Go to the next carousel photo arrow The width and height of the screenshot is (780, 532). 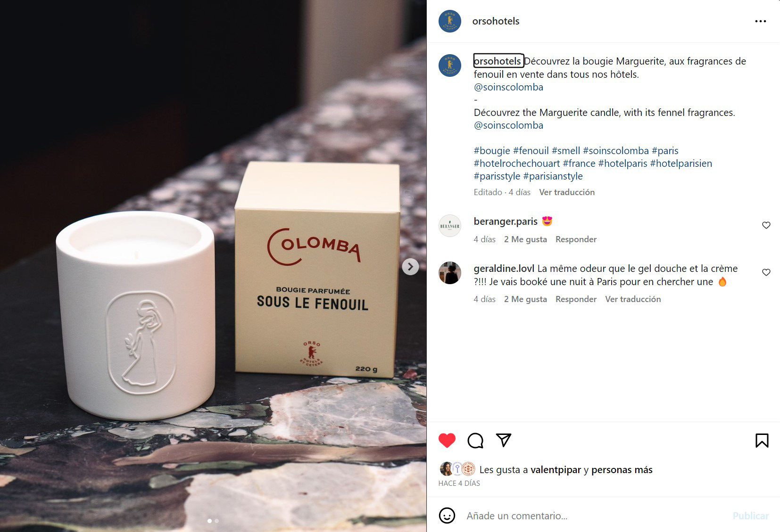pos(410,267)
